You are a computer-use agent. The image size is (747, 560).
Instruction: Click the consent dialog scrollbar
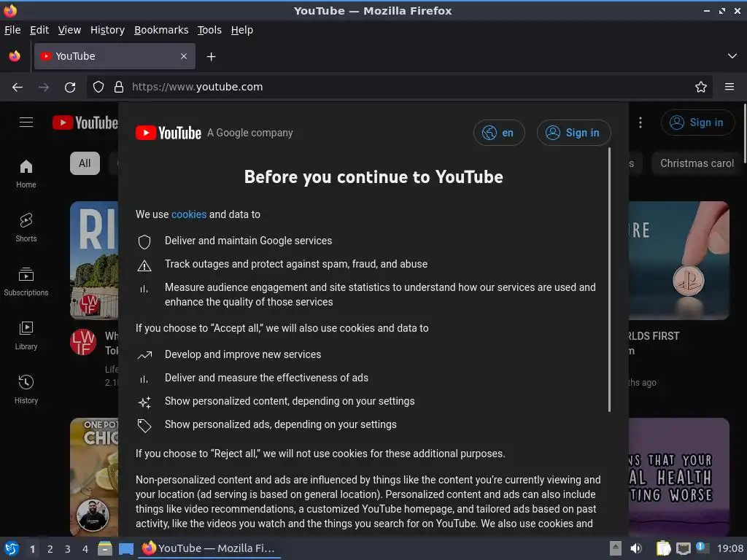[x=609, y=279]
